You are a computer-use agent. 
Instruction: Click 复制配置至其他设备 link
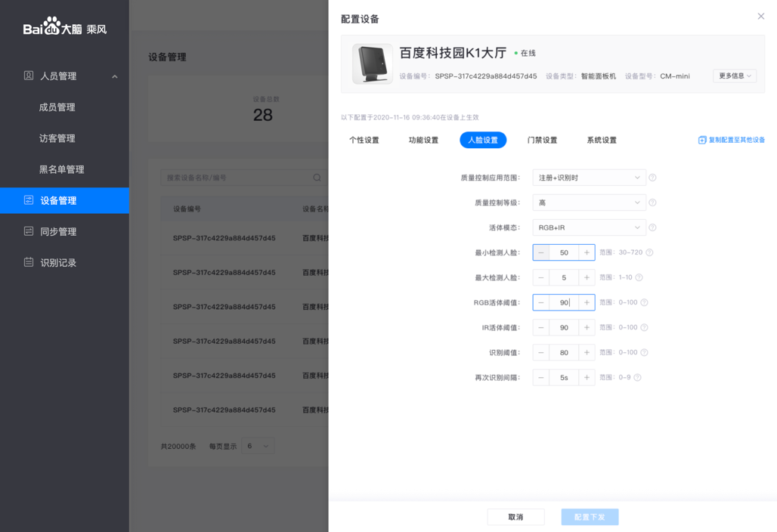tap(736, 140)
